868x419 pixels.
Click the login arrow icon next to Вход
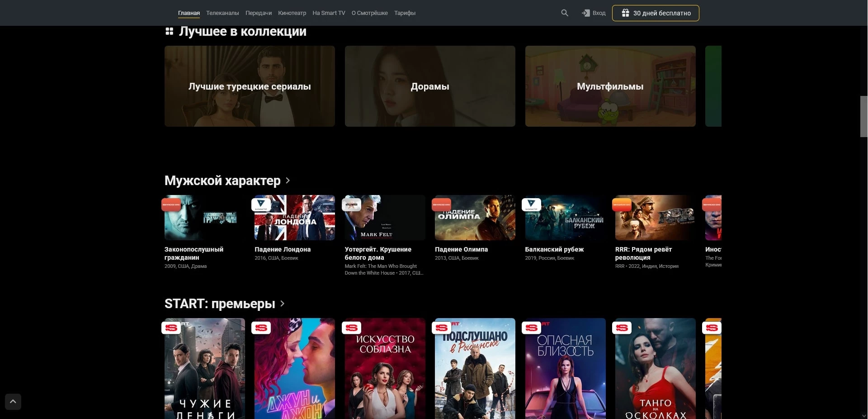pos(585,13)
